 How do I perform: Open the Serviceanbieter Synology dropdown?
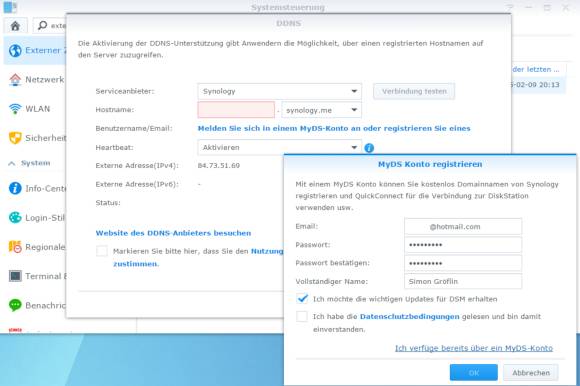click(x=279, y=91)
